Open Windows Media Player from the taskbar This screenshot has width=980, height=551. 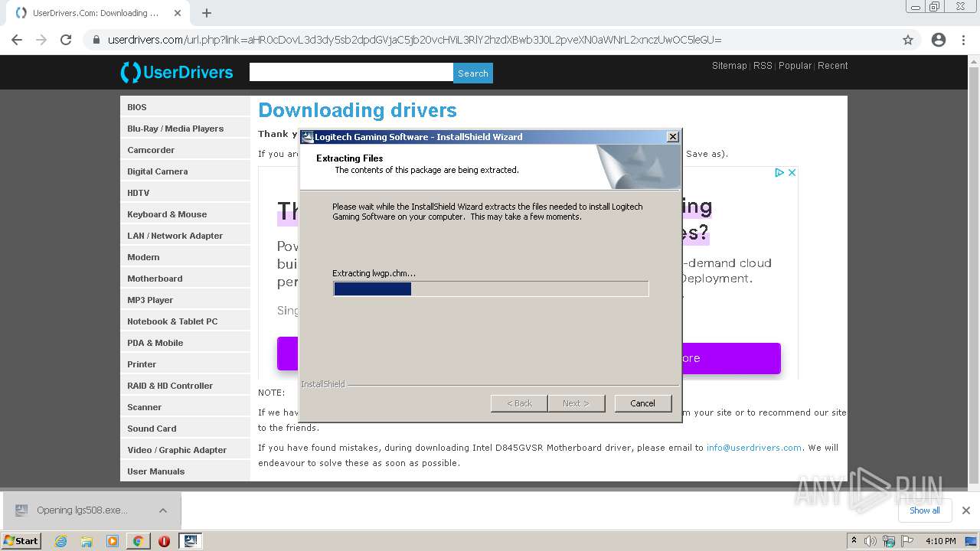[x=113, y=541]
